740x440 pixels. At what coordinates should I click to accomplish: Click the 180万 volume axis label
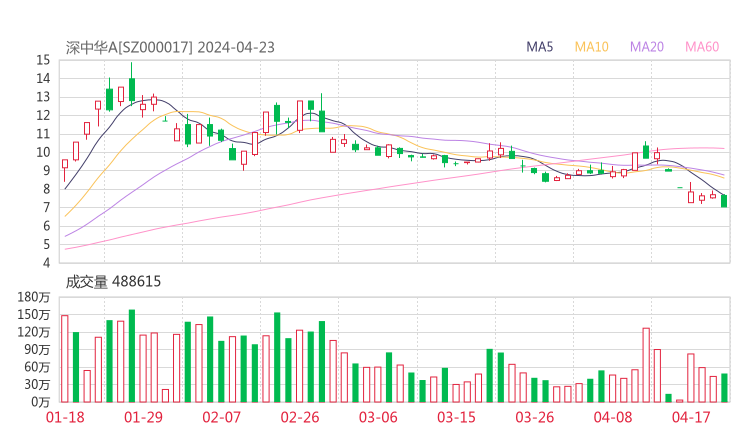click(34, 297)
